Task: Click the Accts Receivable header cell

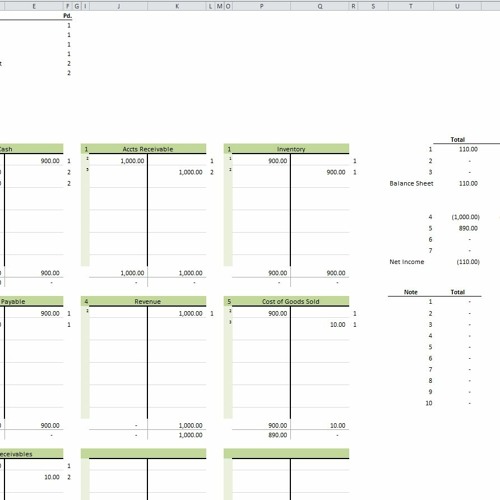Action: [x=148, y=149]
